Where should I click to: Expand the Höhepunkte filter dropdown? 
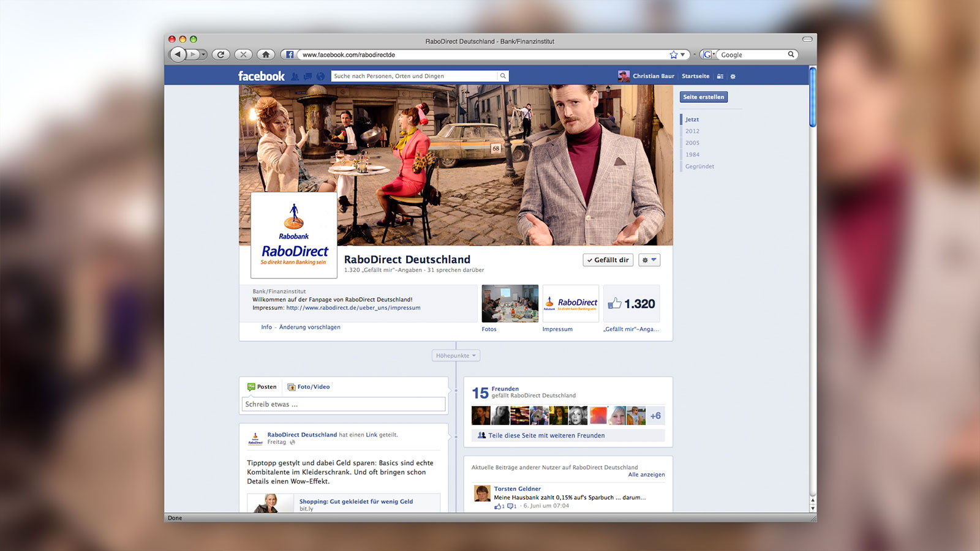click(x=456, y=356)
